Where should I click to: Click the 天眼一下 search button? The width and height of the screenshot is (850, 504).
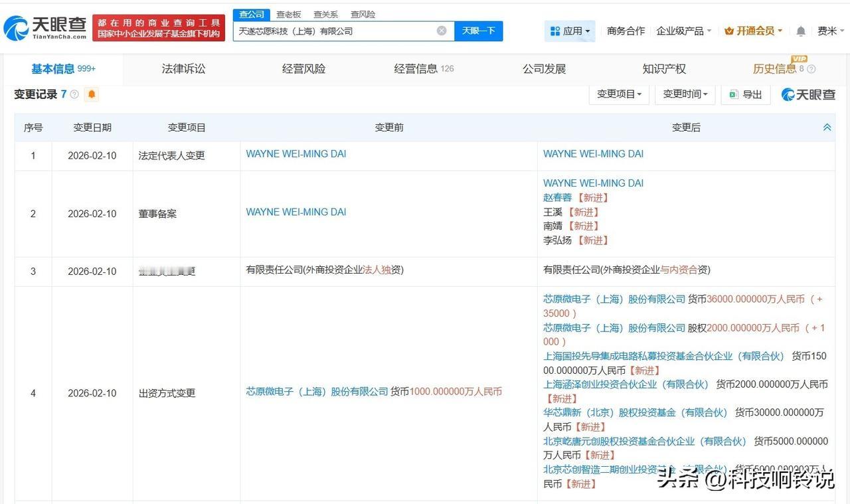click(x=479, y=31)
